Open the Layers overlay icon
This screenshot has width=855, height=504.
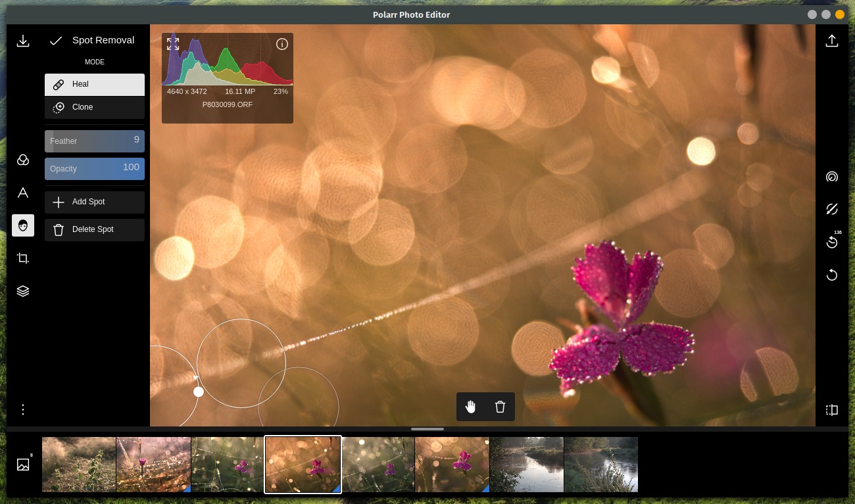tap(23, 291)
